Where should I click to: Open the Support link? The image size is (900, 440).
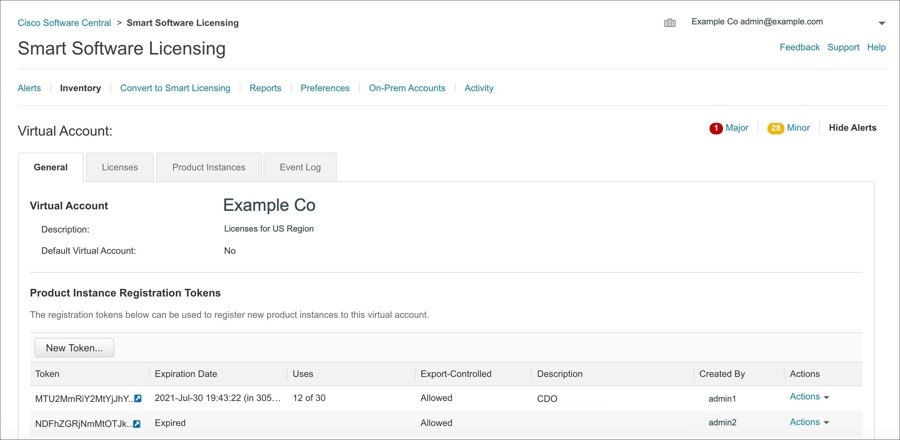843,47
